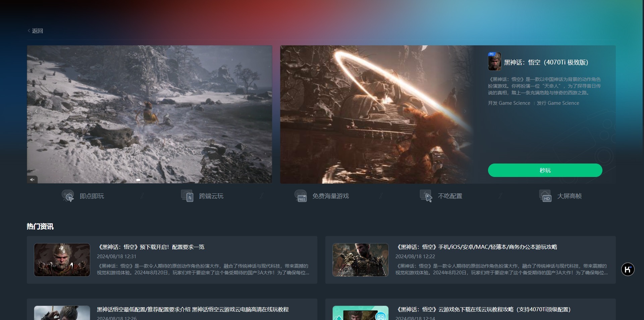Open article 预下载开启！配置要求一览

pos(151,247)
